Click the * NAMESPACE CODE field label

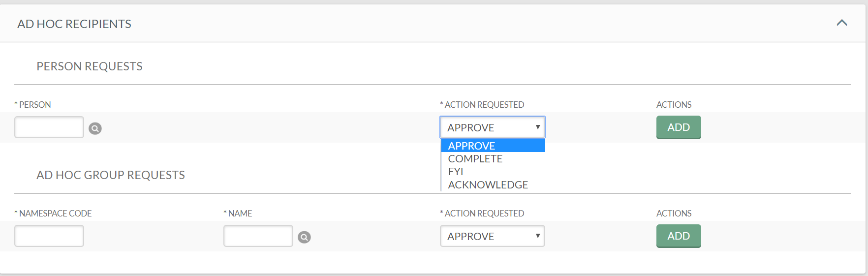pyautogui.click(x=53, y=214)
